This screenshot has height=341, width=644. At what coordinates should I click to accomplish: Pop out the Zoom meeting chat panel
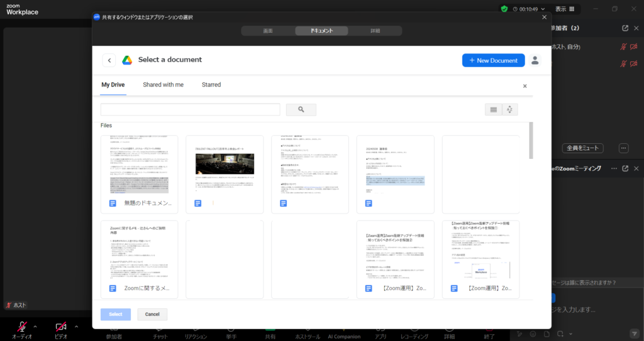pos(625,168)
